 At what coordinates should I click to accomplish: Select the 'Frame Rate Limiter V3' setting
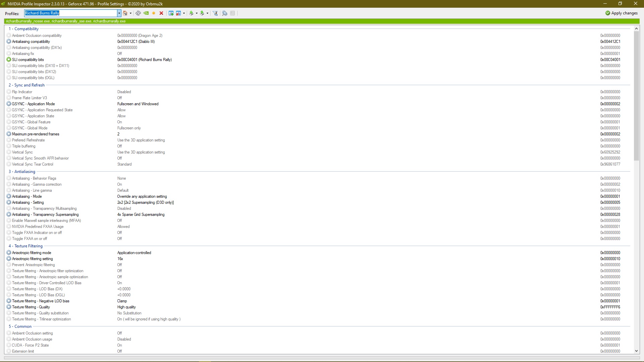30,98
